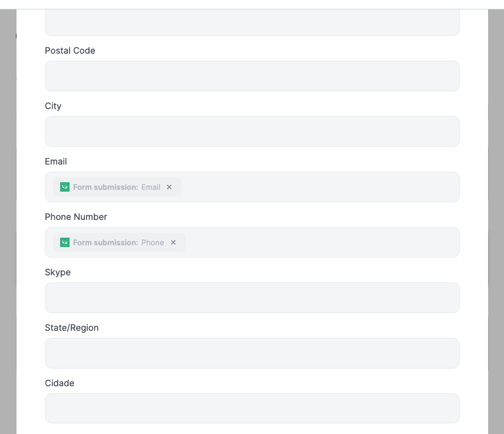Click the gray backdrop right of the form
This screenshot has height=434, width=504.
click(496, 222)
